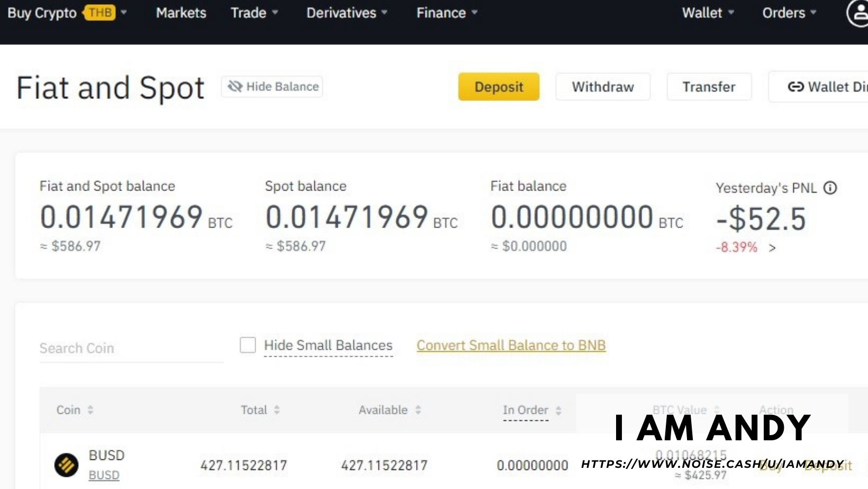Enable the Hide Small Balances checkbox
The width and height of the screenshot is (868, 489).
[248, 345]
